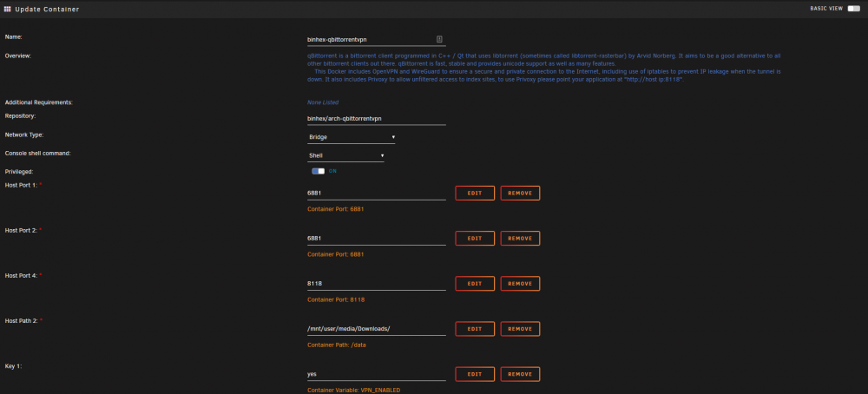Click the Repository field binhex/arch-qbittorrentvpn
868x394 pixels.
pyautogui.click(x=377, y=118)
